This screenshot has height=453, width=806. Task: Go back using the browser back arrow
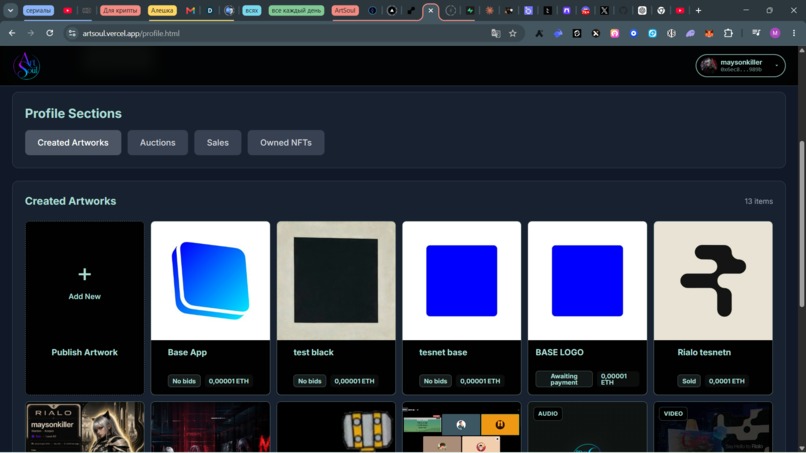12,33
